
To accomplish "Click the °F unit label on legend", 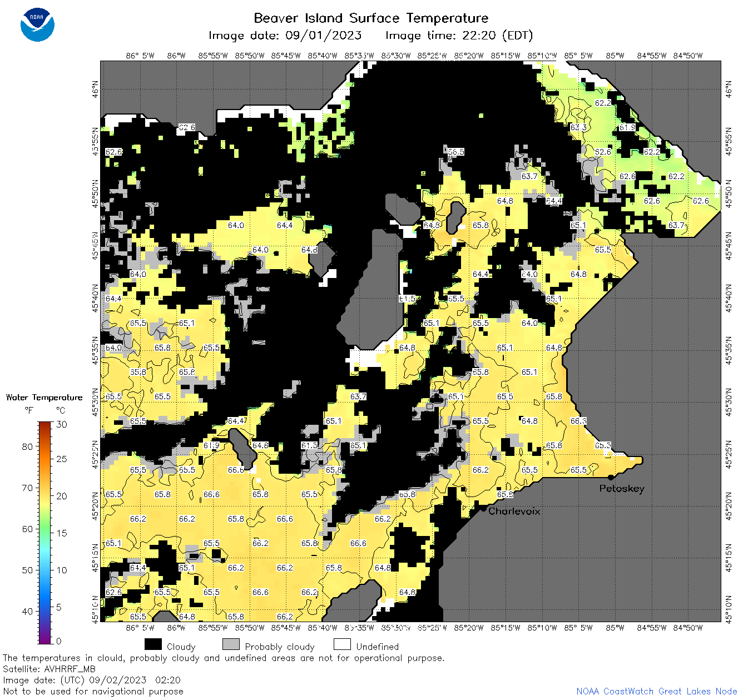I will pyautogui.click(x=29, y=410).
